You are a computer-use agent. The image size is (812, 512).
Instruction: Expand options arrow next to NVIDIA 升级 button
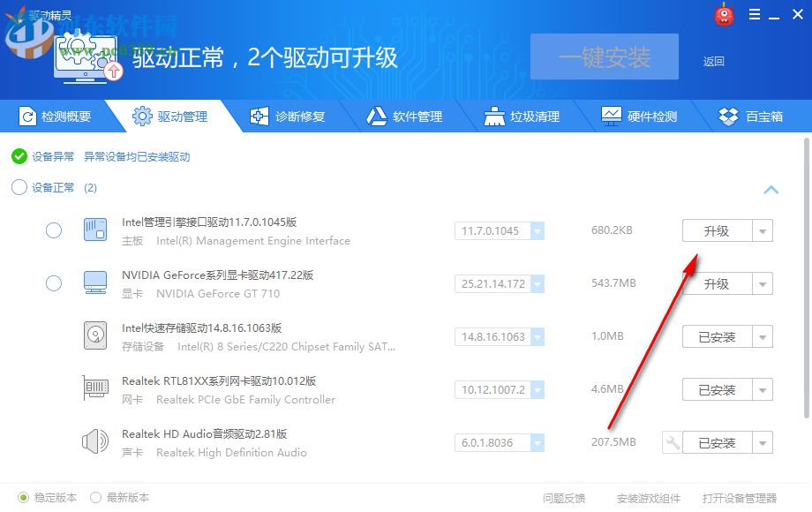click(x=761, y=283)
